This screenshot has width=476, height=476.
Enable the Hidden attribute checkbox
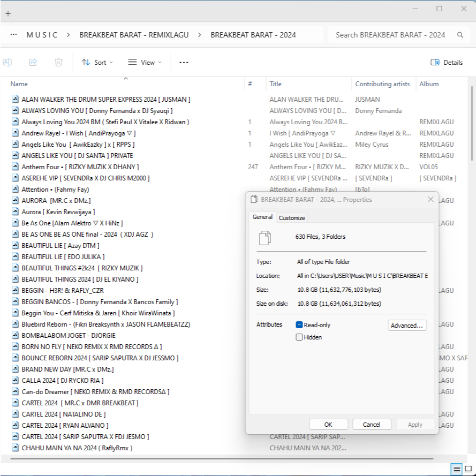click(x=299, y=337)
